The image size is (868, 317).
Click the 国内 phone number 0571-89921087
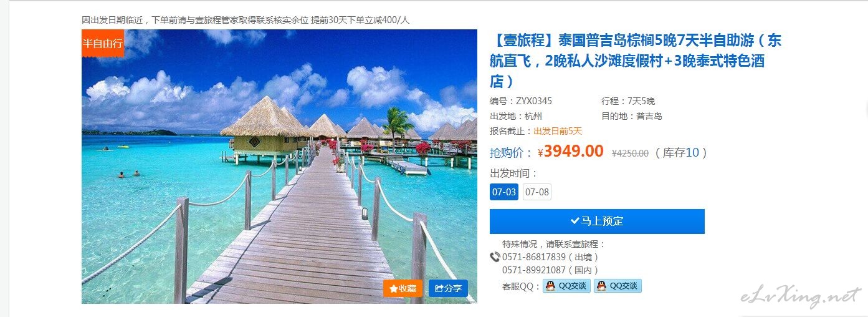534,270
